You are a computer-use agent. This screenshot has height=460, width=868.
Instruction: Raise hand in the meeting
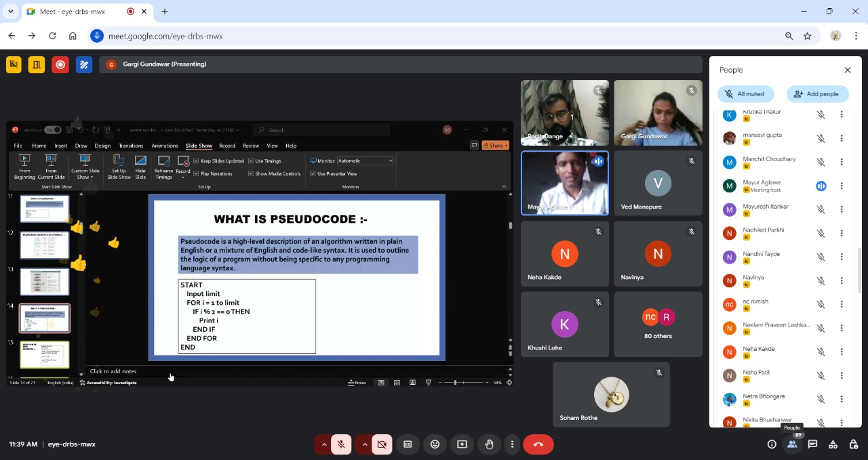489,444
